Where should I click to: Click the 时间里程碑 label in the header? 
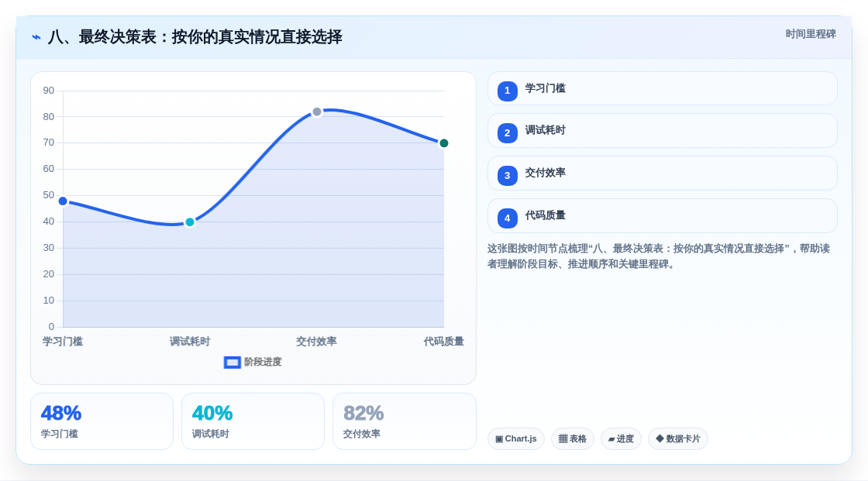811,34
